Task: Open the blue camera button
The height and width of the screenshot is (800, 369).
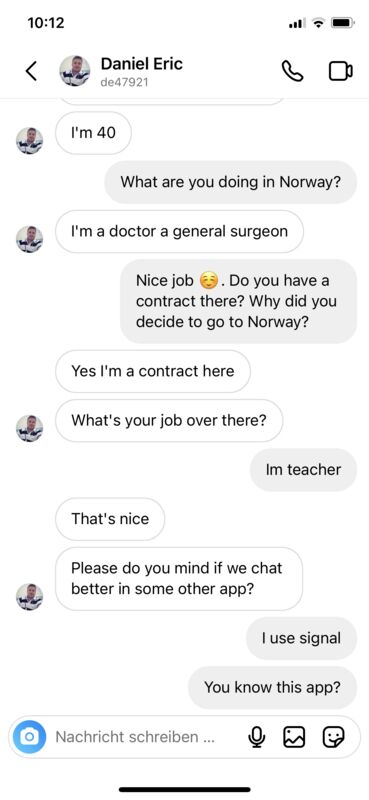Action: pyautogui.click(x=30, y=737)
